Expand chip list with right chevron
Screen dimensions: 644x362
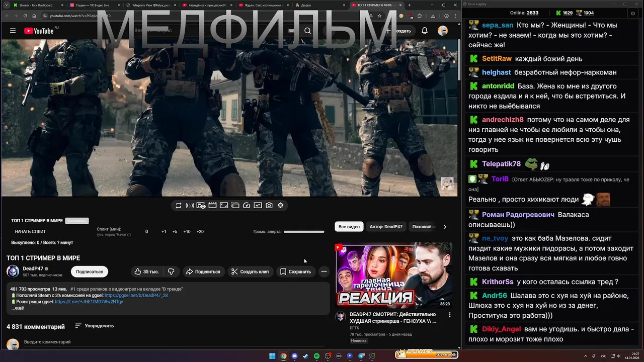445,227
